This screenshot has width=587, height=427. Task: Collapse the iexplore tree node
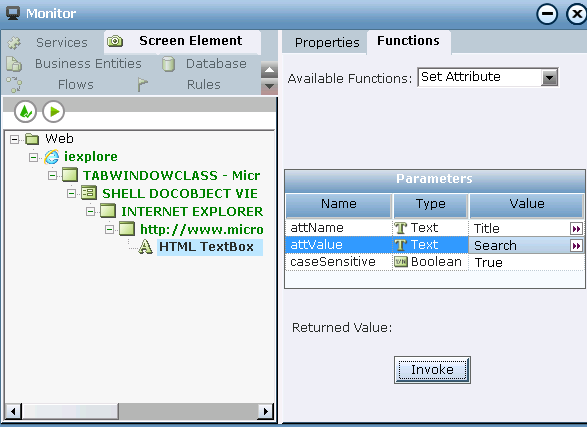pyautogui.click(x=33, y=158)
